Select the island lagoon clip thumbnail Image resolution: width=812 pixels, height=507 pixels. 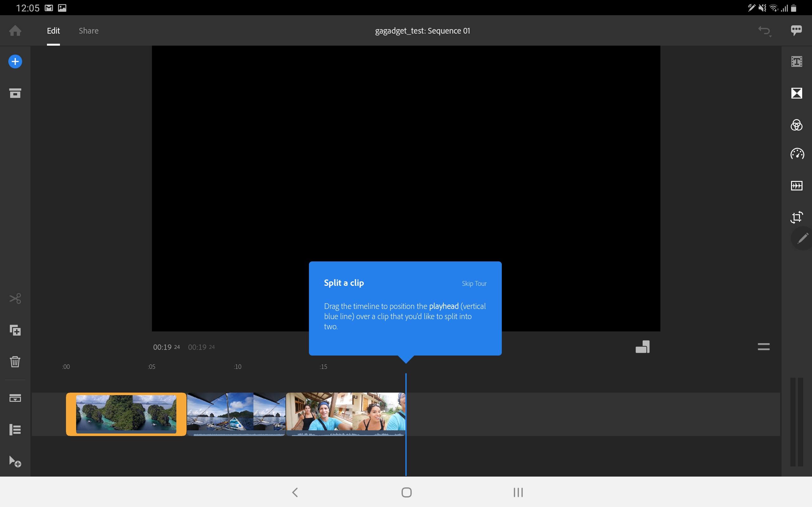coord(126,414)
